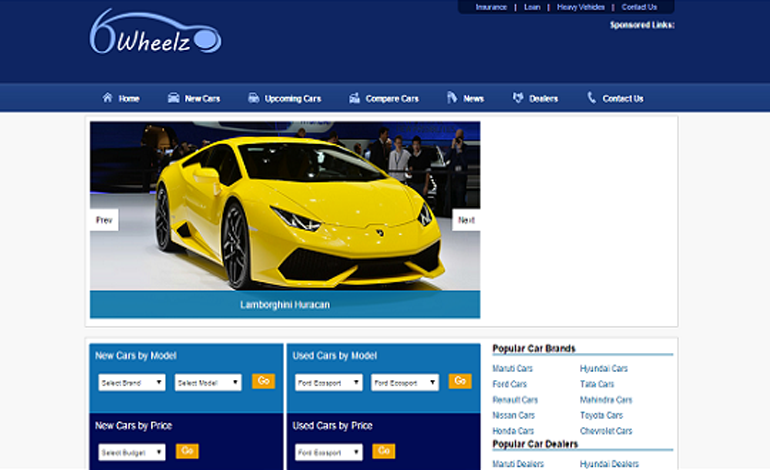Click the Home house icon
This screenshot has width=770, height=470.
point(107,97)
